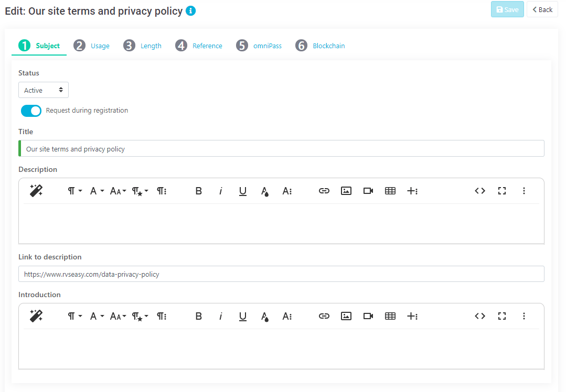Apply italic styling in the Description toolbar
Viewport: 566px width, 392px height.
(x=220, y=191)
